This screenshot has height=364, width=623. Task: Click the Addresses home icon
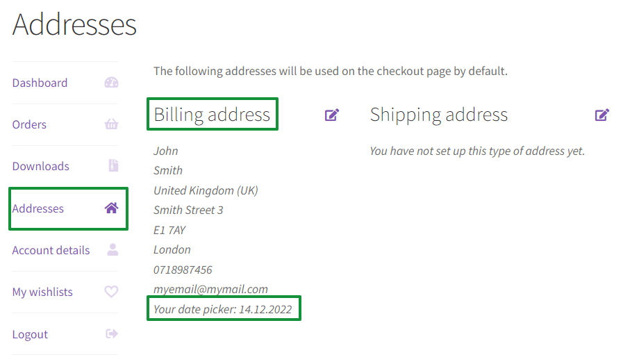click(x=111, y=208)
